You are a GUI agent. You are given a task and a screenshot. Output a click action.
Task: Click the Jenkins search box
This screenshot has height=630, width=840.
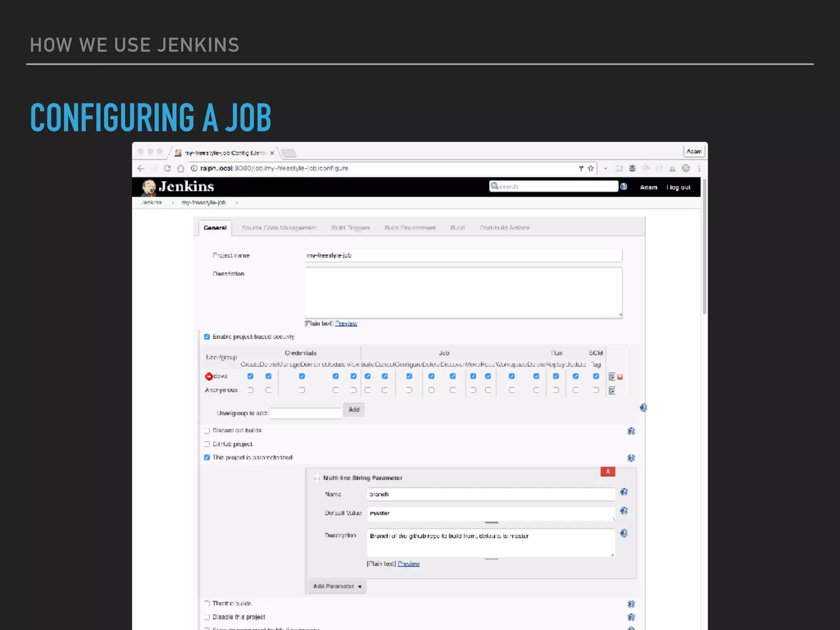pos(554,187)
